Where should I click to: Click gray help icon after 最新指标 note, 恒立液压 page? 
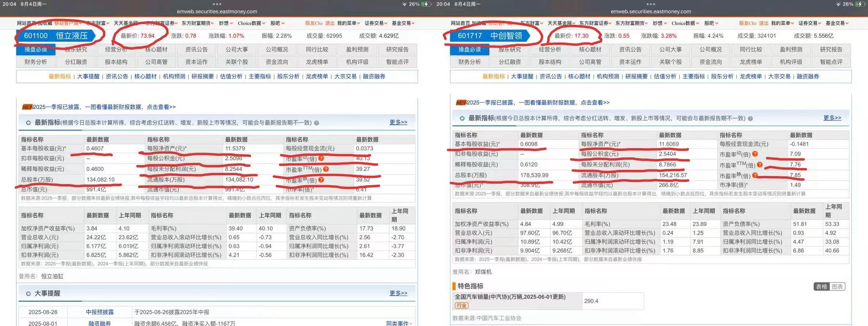317,123
